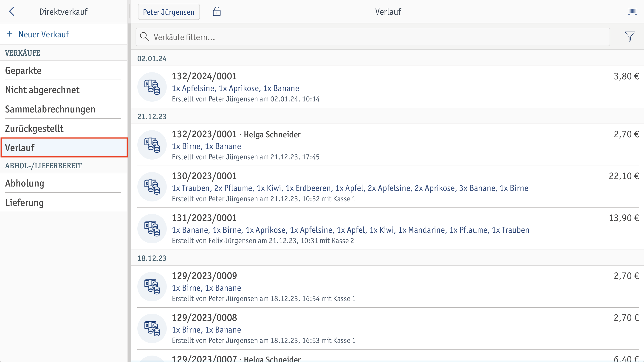
Task: Open sale number 129/2023/0008
Action: click(388, 328)
